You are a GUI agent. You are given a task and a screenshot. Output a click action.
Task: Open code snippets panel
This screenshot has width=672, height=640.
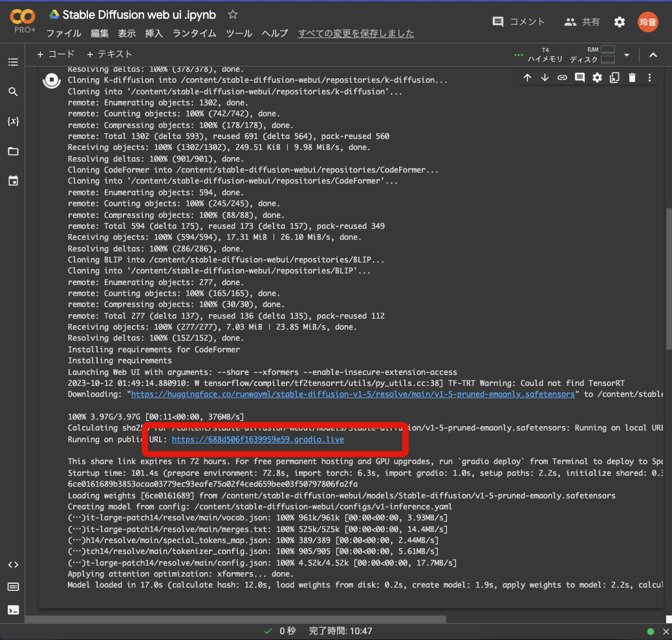(x=14, y=564)
